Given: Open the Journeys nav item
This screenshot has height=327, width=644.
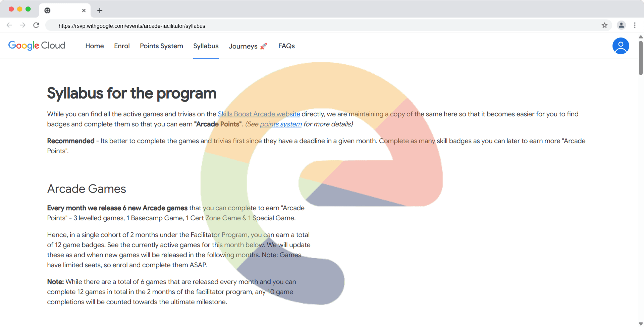Looking at the screenshot, I should coord(248,46).
